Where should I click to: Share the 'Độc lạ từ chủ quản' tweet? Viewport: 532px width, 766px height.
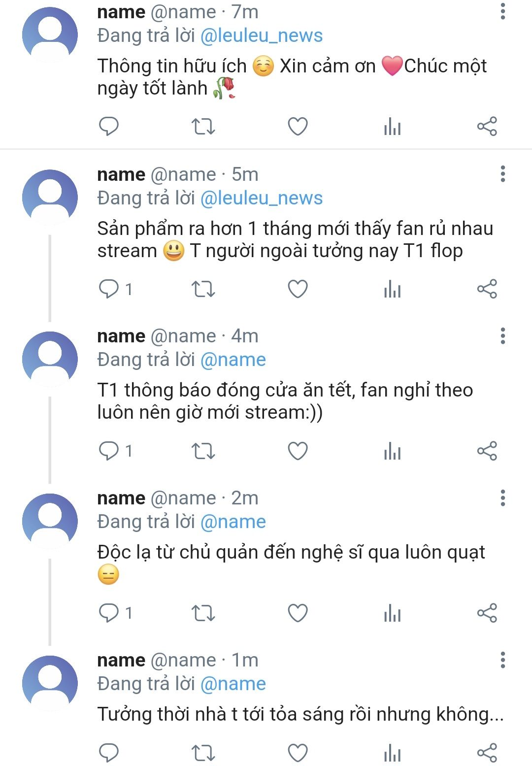(487, 613)
